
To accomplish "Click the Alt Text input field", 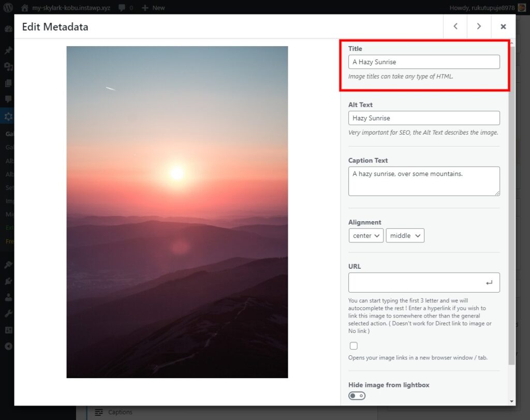I will (424, 118).
